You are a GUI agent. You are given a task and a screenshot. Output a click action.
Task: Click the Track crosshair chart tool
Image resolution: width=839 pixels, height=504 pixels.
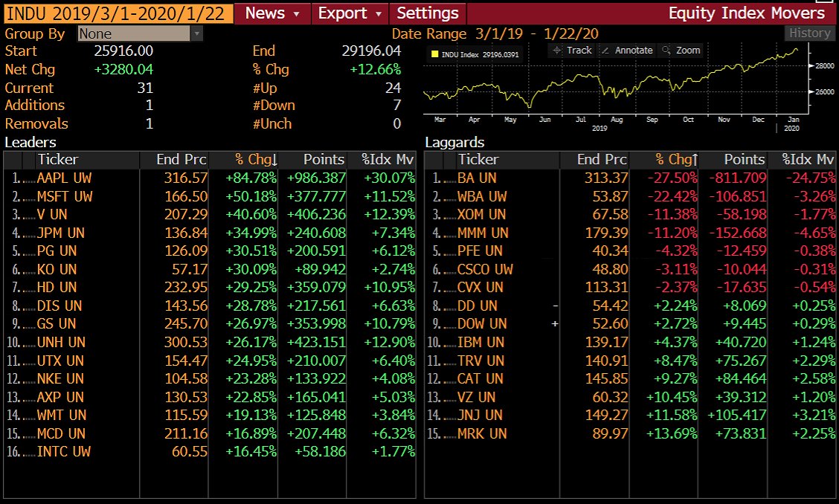click(x=572, y=51)
